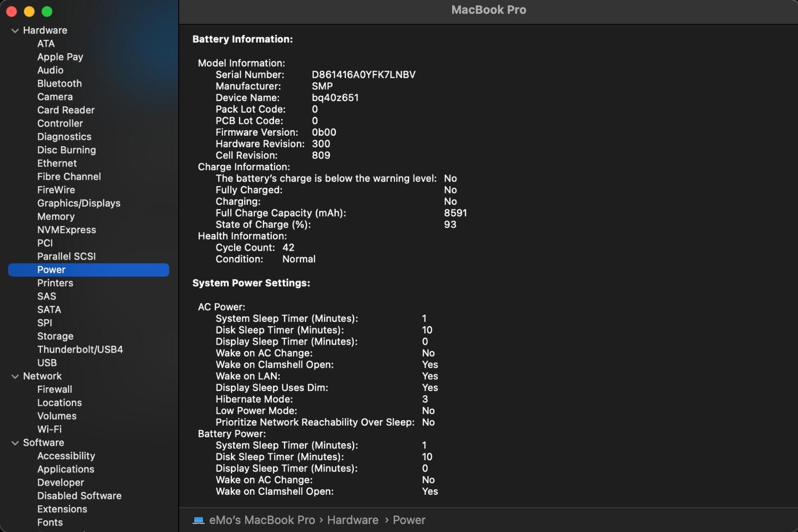
Task: Click the System Power Settings heading
Action: point(251,283)
